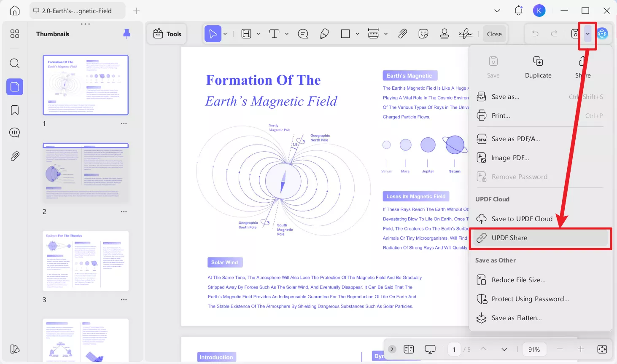Select the page 3 thumbnail
Viewport: 617px width, 364px height.
coord(86,261)
